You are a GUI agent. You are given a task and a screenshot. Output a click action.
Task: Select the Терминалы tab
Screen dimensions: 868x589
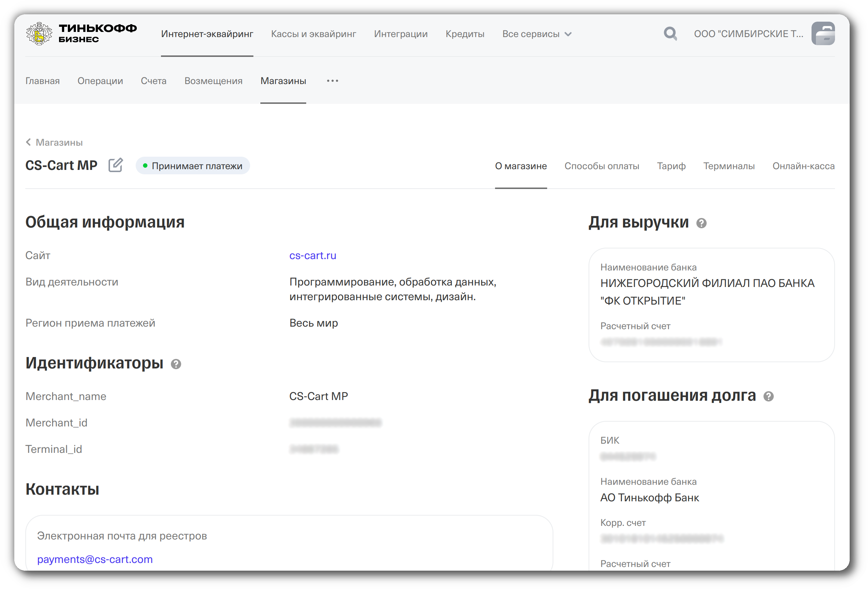point(729,166)
